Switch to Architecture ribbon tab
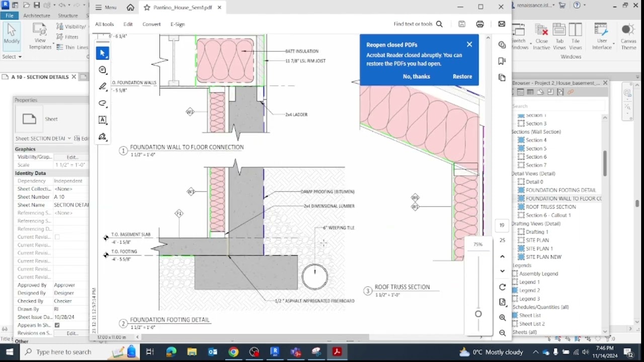 coord(37,16)
